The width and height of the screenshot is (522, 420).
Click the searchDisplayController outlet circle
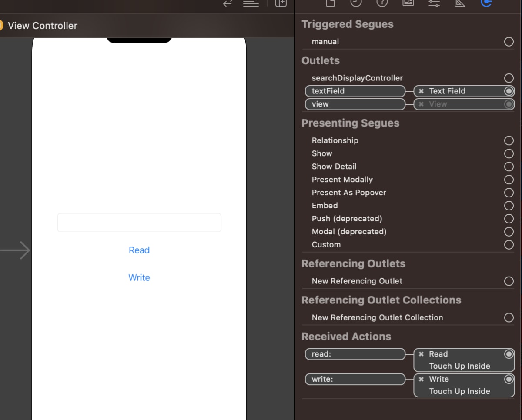[x=509, y=78]
